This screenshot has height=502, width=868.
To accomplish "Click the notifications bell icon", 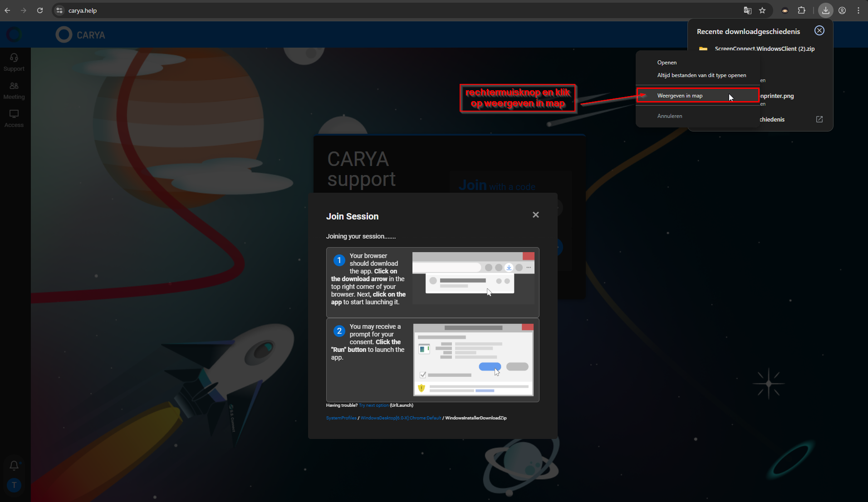I will 14,465.
